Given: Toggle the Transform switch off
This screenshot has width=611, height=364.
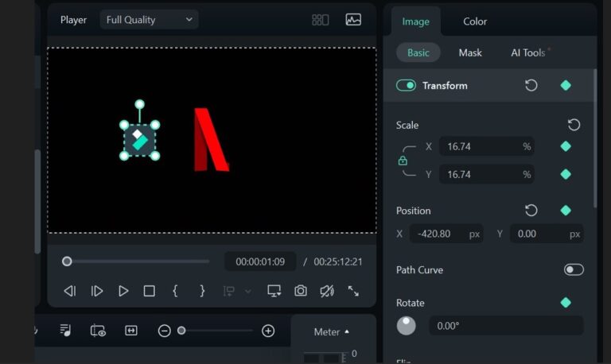Looking at the screenshot, I should (x=406, y=85).
